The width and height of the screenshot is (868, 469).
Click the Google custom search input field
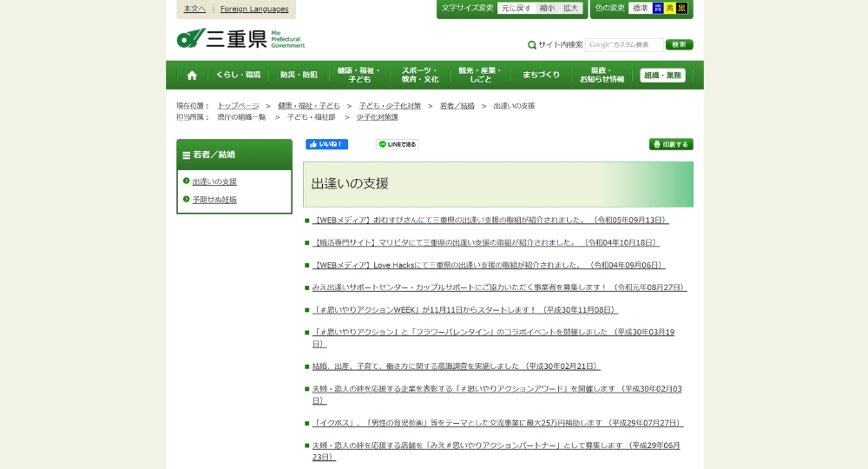623,45
